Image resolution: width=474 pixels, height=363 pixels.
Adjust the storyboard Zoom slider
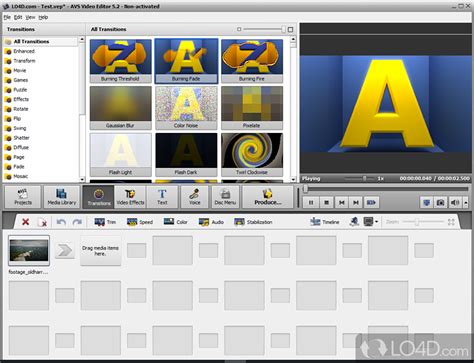coord(417,222)
